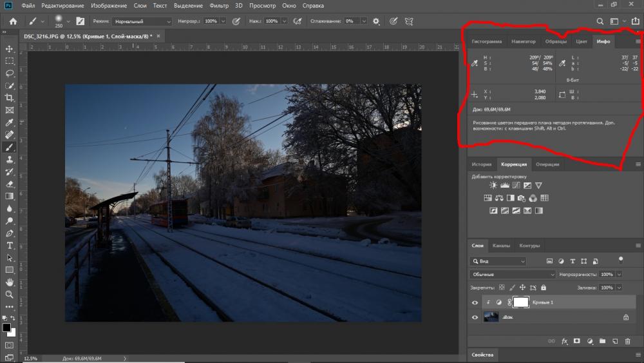Open smoothing options gear icon
The height and width of the screenshot is (363, 644).
376,21
